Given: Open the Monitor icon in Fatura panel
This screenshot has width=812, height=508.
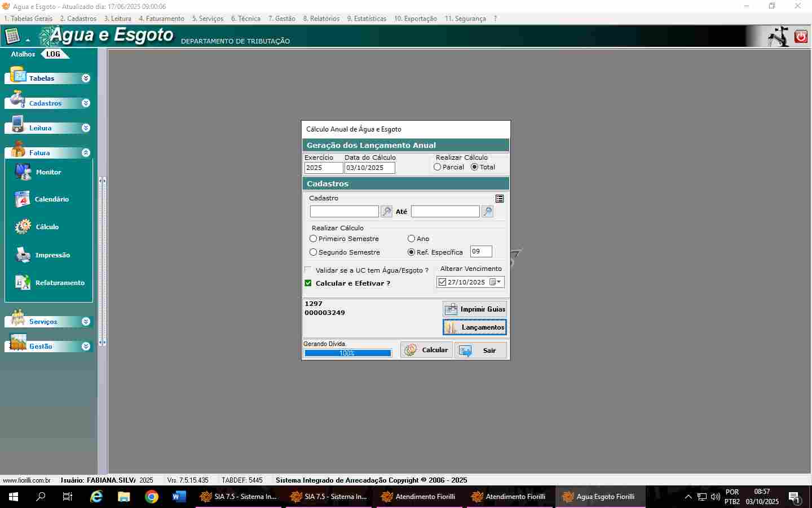Looking at the screenshot, I should [x=24, y=172].
